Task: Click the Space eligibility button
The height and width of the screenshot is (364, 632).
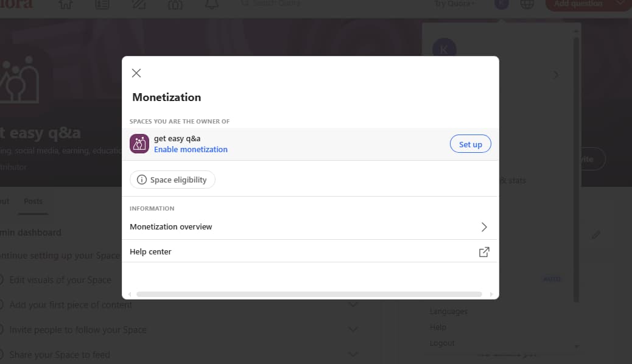Action: tap(172, 180)
